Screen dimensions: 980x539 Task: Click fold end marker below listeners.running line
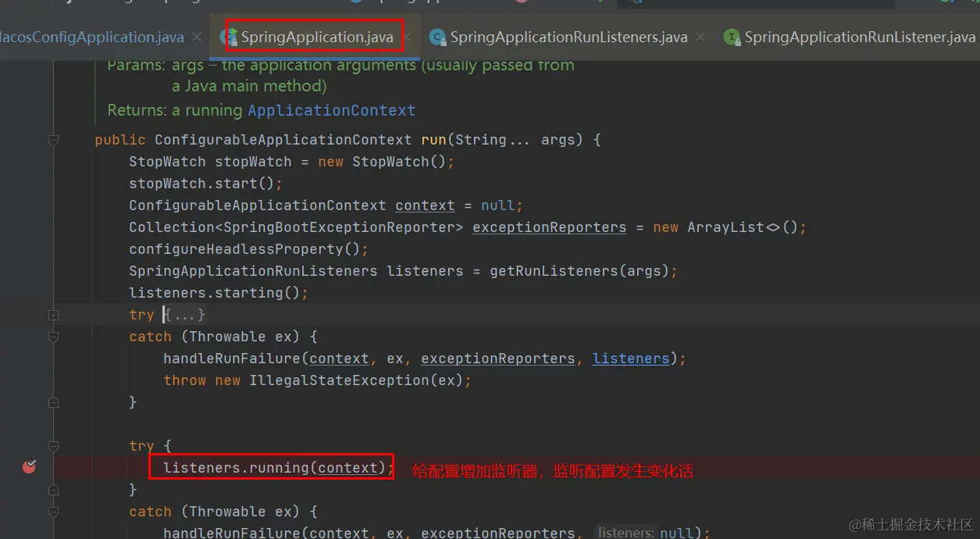pos(53,490)
